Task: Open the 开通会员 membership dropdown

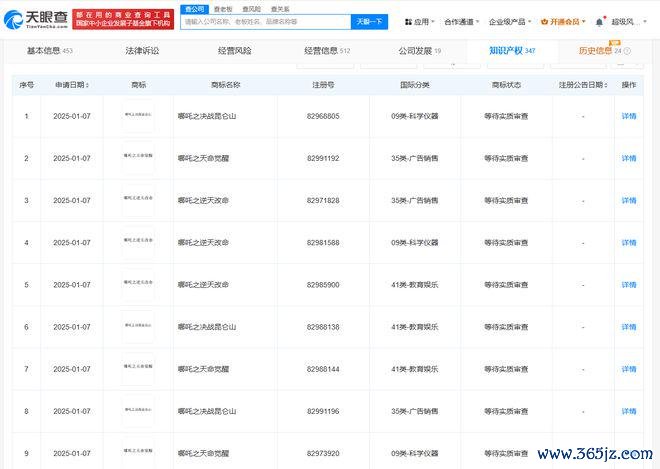Action: pyautogui.click(x=563, y=22)
